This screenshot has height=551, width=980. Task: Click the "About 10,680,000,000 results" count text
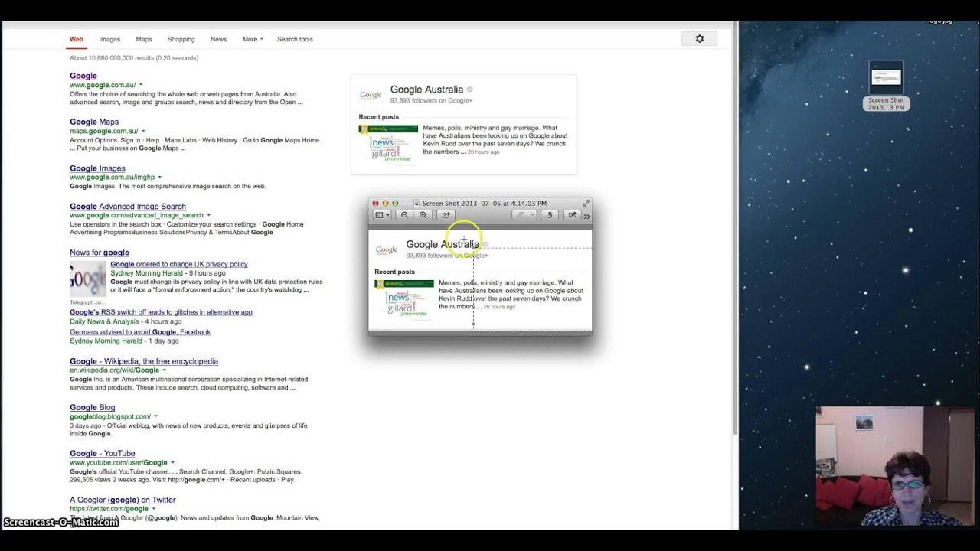134,58
